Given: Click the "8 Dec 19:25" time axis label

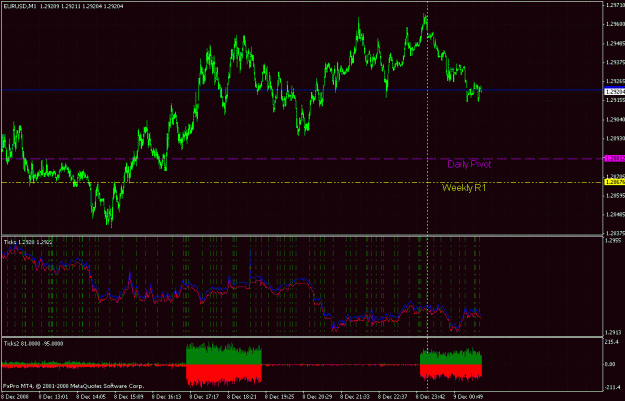Looking at the screenshot, I should click(x=279, y=397).
